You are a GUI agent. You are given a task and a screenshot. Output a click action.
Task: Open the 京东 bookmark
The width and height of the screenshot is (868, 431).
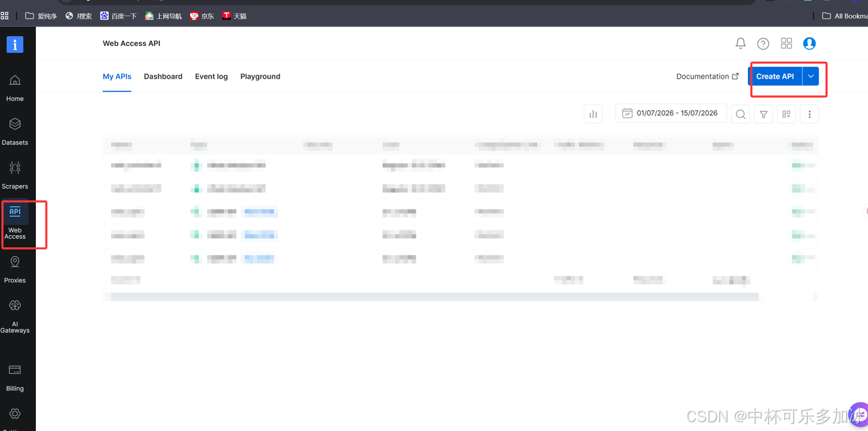pos(202,16)
